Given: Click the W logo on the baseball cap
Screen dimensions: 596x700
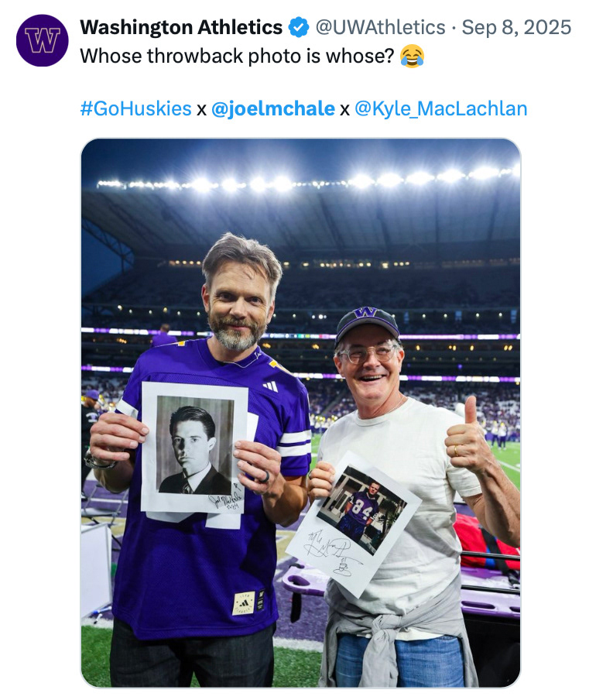Looking at the screenshot, I should click(366, 313).
